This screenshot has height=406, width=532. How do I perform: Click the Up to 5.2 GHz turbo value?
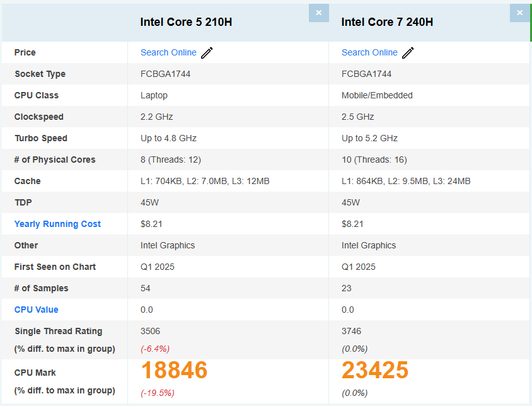click(x=369, y=138)
